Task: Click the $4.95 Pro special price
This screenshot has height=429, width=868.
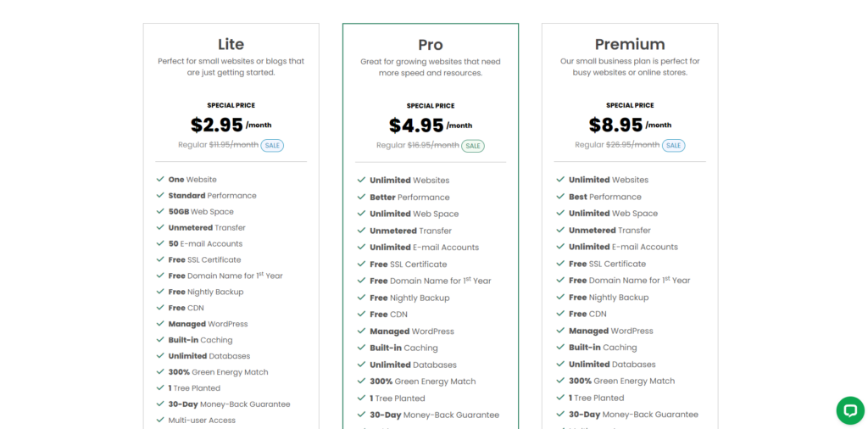Action: (416, 125)
